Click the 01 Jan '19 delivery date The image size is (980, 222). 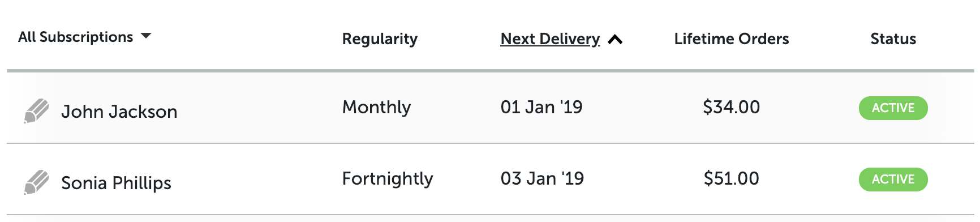(x=541, y=107)
